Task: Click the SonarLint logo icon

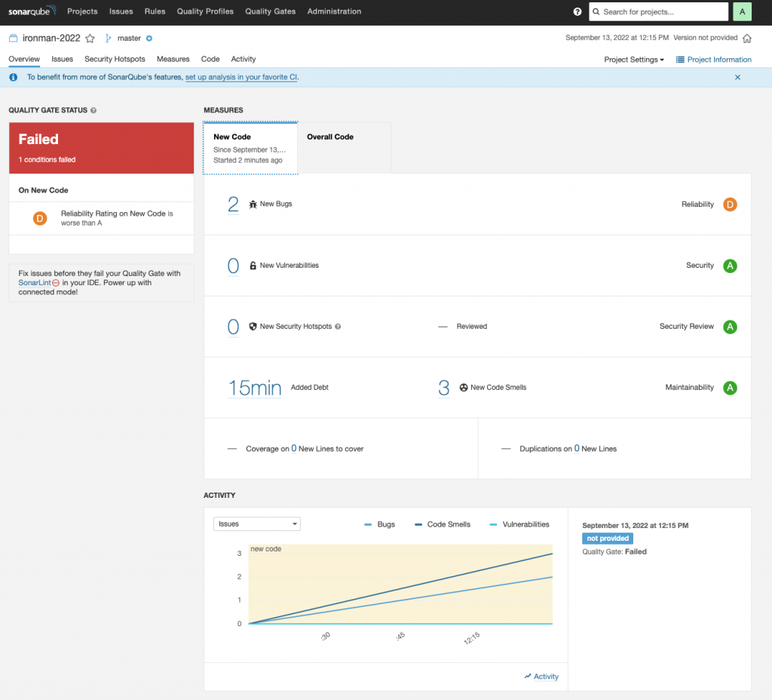Action: click(56, 283)
